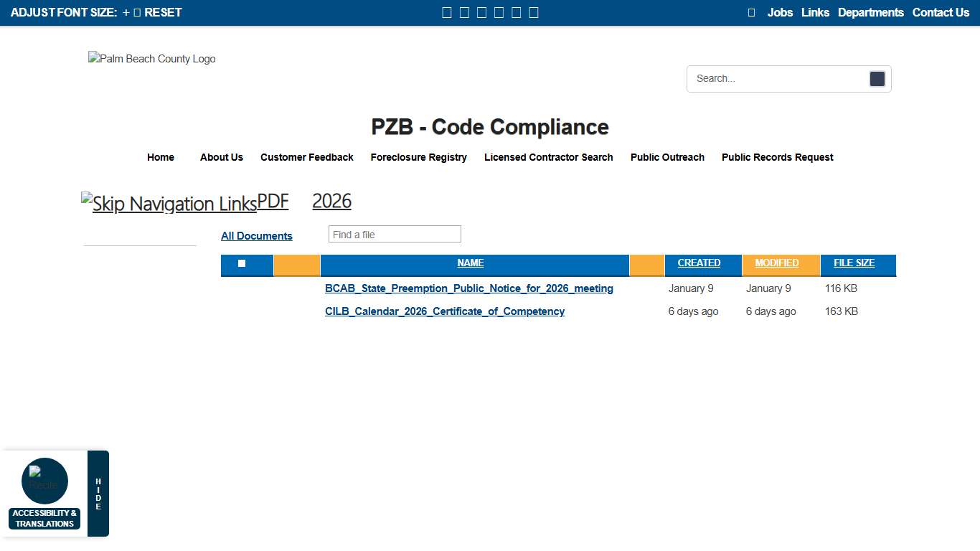
Task: Sort files by File Size header
Action: pos(854,263)
